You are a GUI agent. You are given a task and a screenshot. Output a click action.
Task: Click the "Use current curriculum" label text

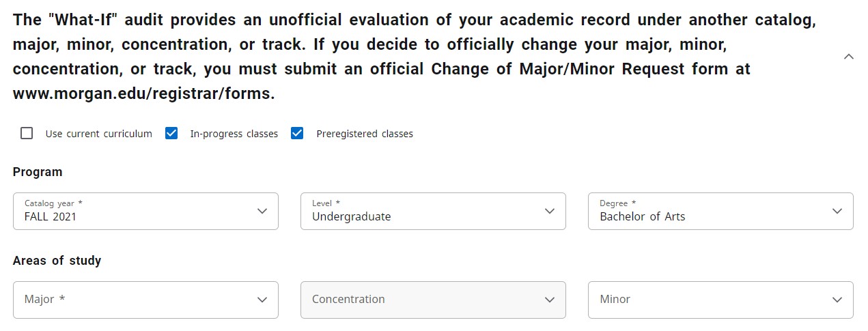click(x=98, y=134)
